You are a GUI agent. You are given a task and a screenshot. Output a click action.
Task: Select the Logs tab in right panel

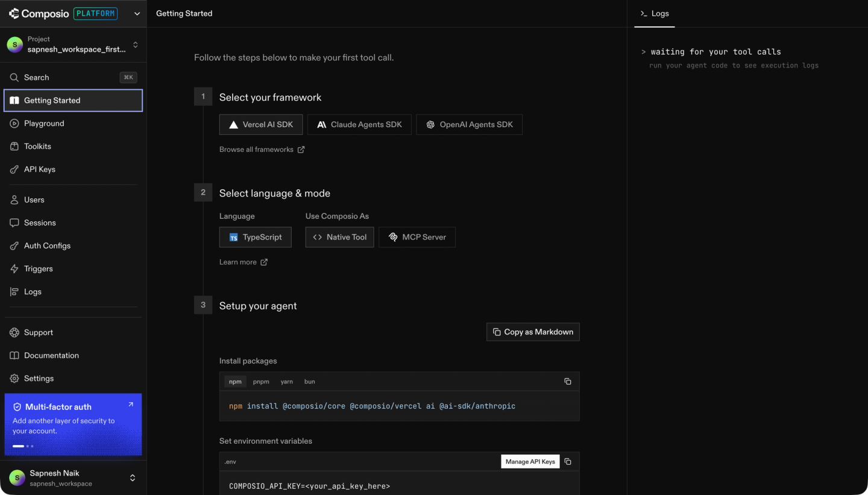(655, 13)
